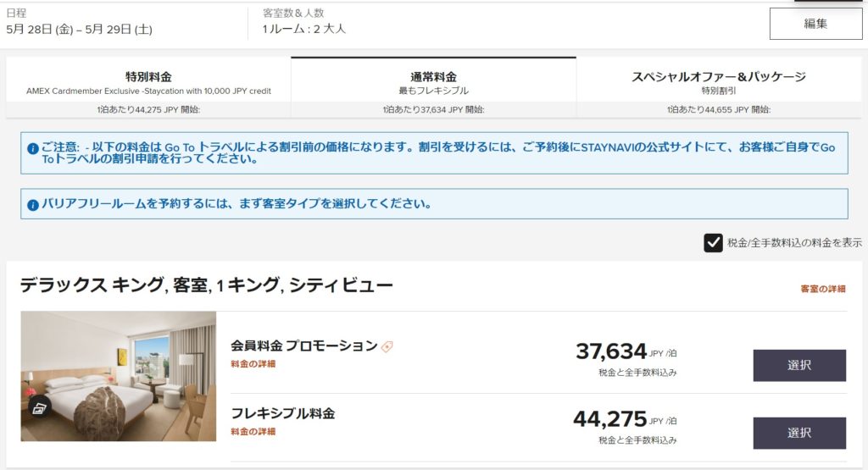Click the 5月 28日 – 5月 29日 date range
This screenshot has height=470, width=868.
79,29
